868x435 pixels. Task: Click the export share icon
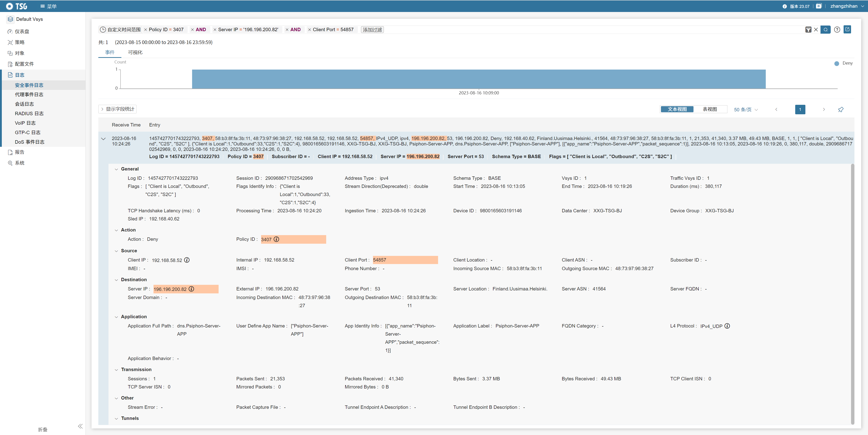point(847,29)
